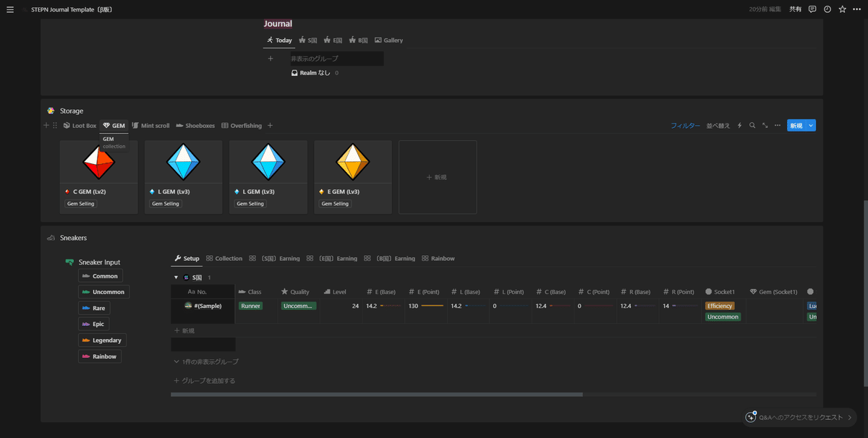
Task: Open the sidebar hamburger menu
Action: point(10,9)
